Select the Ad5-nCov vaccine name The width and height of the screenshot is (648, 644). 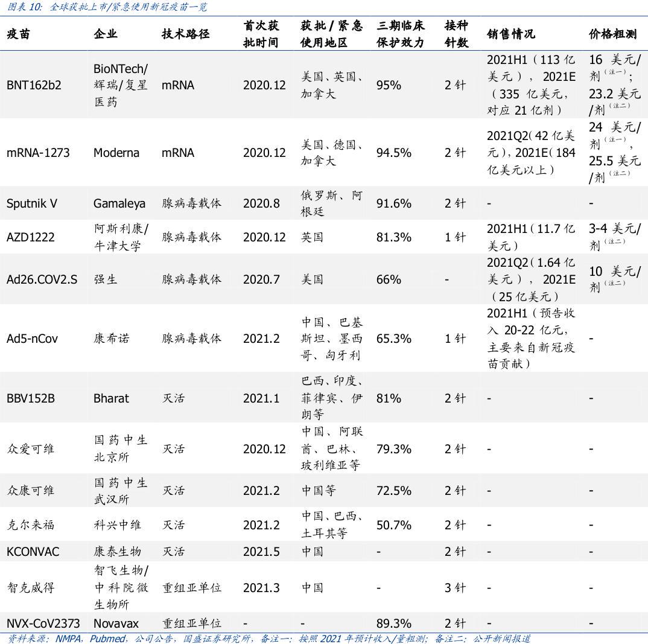pos(32,339)
